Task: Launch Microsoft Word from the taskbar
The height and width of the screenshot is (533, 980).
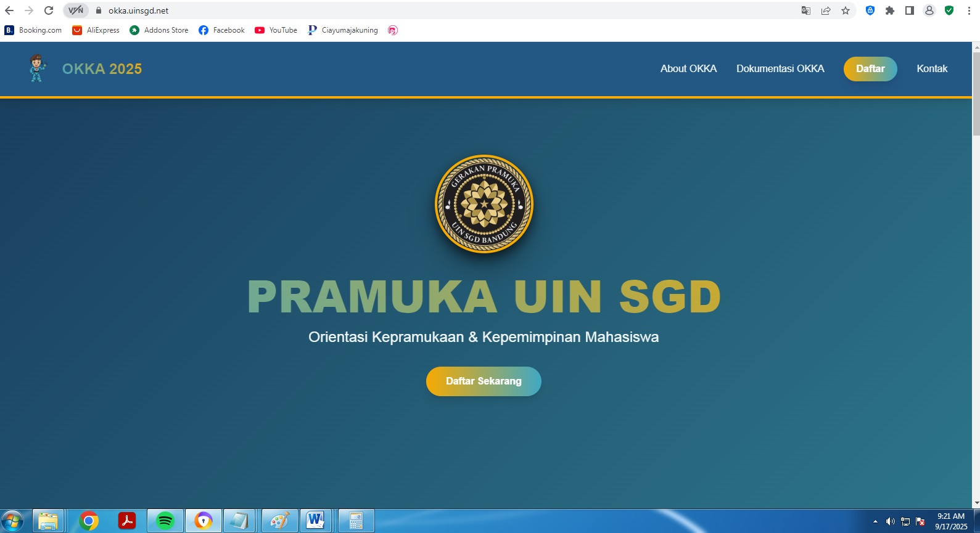Action: pyautogui.click(x=315, y=521)
